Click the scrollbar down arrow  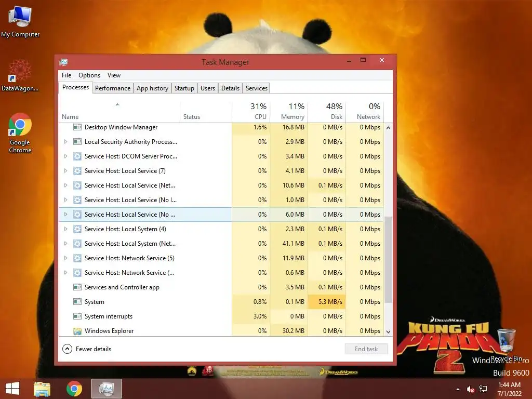click(x=389, y=332)
